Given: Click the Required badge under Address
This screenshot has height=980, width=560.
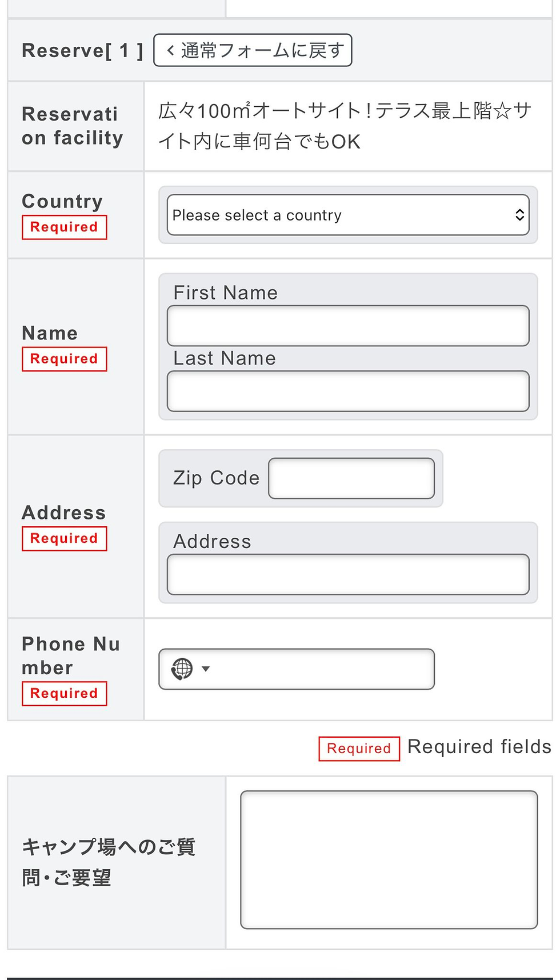Looking at the screenshot, I should [x=65, y=539].
